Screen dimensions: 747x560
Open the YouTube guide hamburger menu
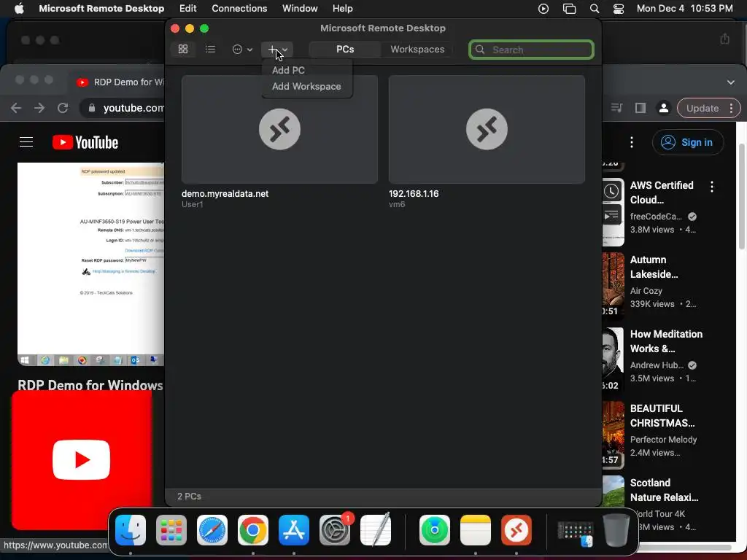click(x=26, y=142)
